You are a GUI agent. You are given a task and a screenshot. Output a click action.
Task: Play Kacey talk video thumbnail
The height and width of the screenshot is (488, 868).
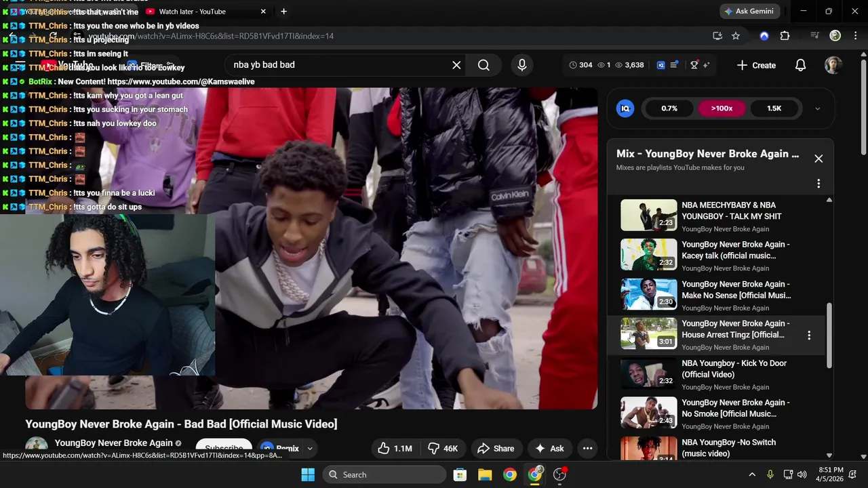coord(649,255)
